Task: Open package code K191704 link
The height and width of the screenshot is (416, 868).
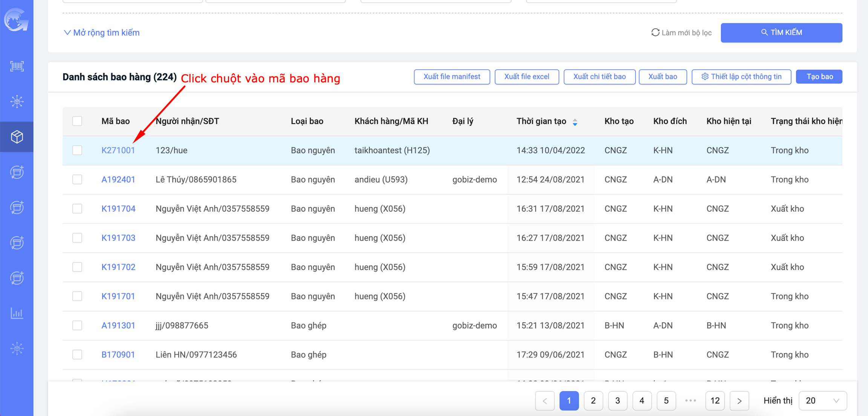Action: (118, 209)
